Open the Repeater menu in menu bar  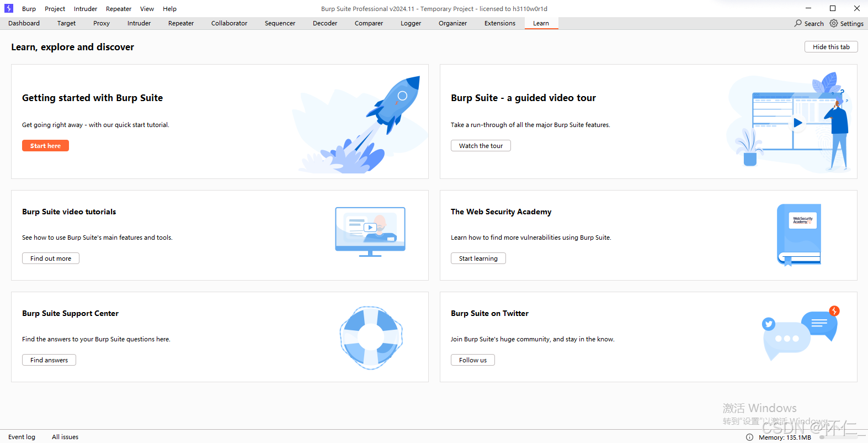(119, 9)
